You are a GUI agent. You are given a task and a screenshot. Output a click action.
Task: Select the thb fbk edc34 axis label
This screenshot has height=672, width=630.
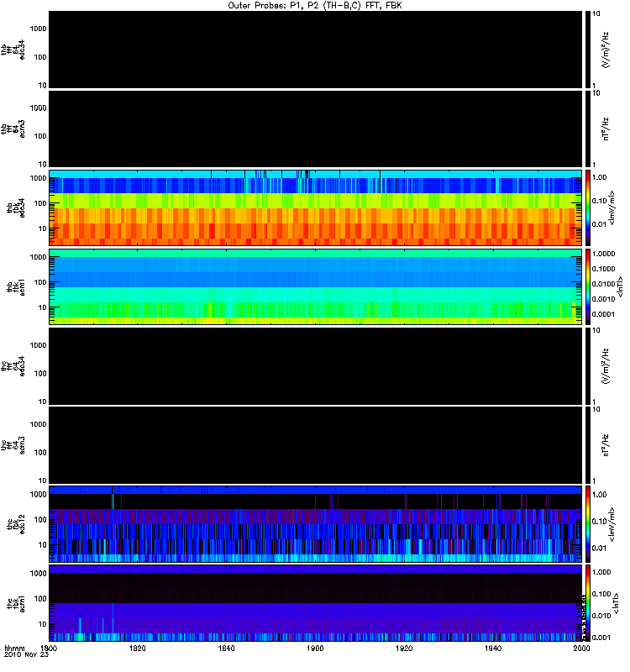coord(15,207)
